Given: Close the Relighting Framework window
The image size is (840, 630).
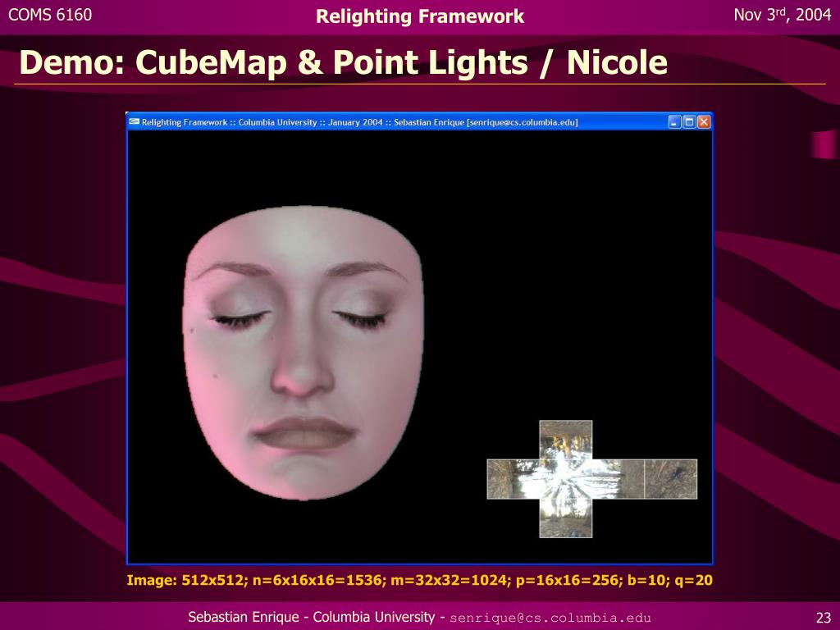Looking at the screenshot, I should pos(704,122).
